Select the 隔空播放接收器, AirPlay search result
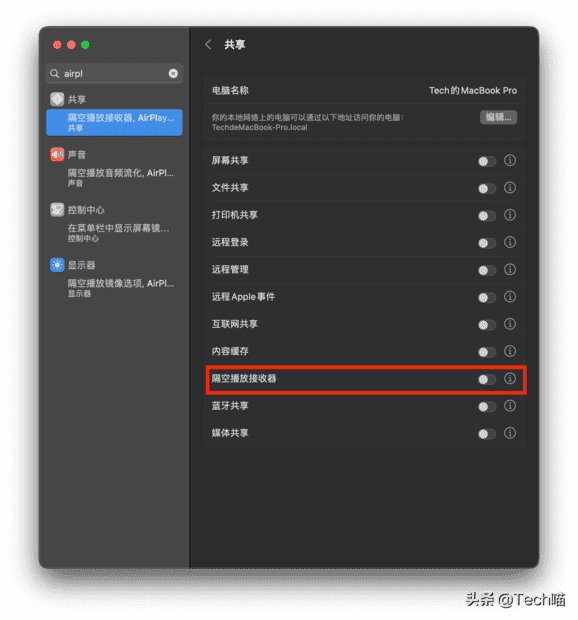Screen dimensions: 578x620 click(114, 123)
